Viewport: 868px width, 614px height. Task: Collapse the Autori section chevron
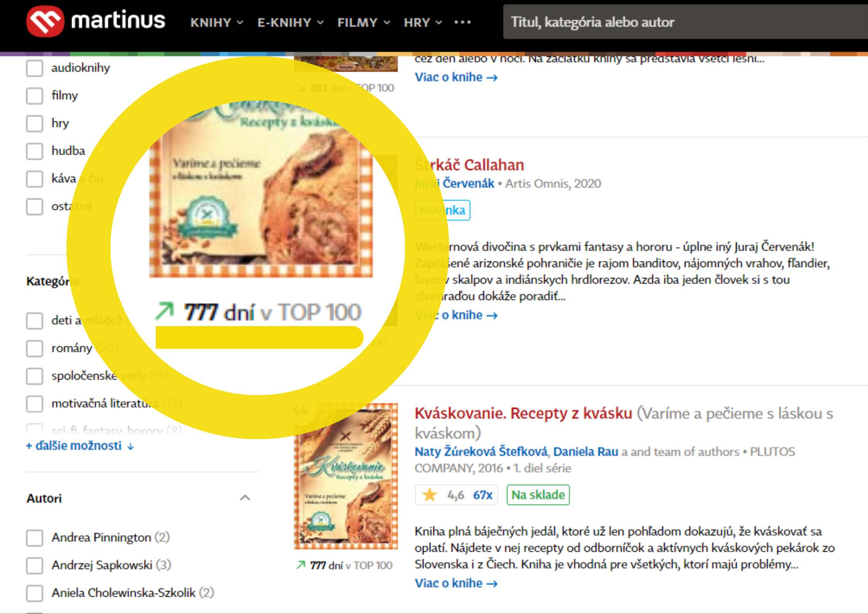[245, 498]
